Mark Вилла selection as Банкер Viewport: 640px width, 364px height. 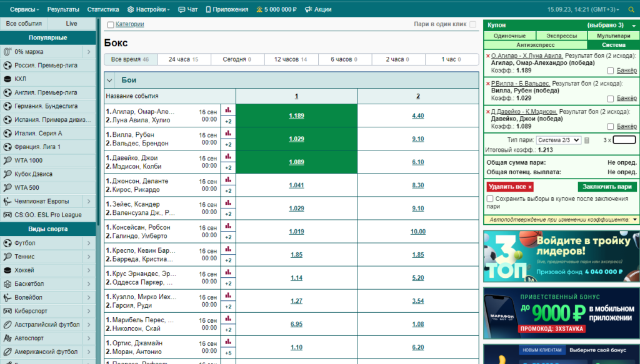pyautogui.click(x=610, y=99)
